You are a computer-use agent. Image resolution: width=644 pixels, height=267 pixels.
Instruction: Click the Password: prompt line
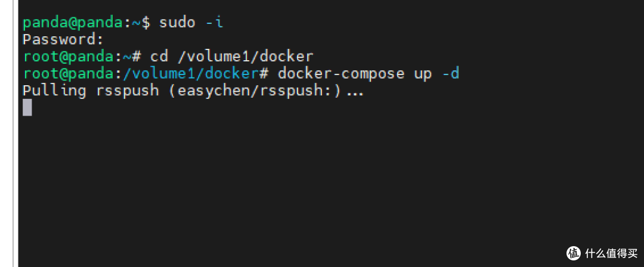pyautogui.click(x=63, y=39)
